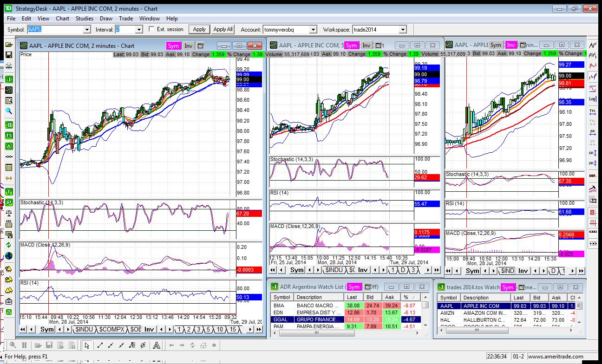
Task: Toggle the Log scale icon
Action: (x=593, y=99)
